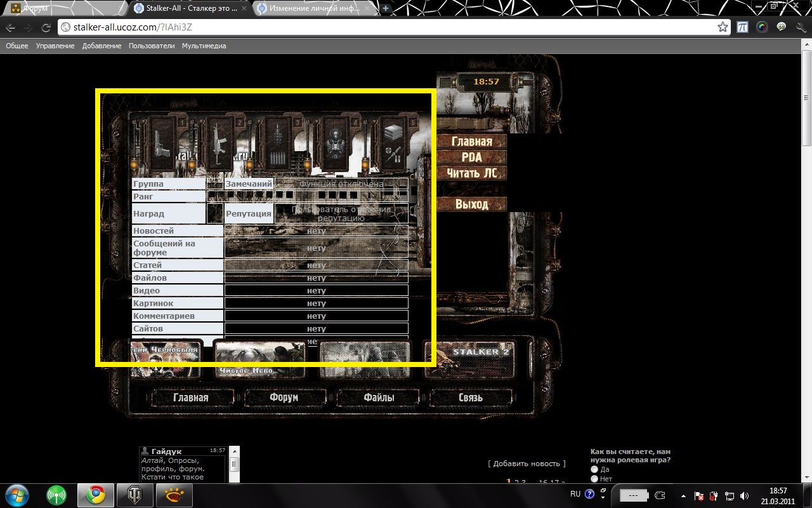Viewport: 812px width, 508px height.
Task: Open the Windows Start menu
Action: click(x=16, y=495)
